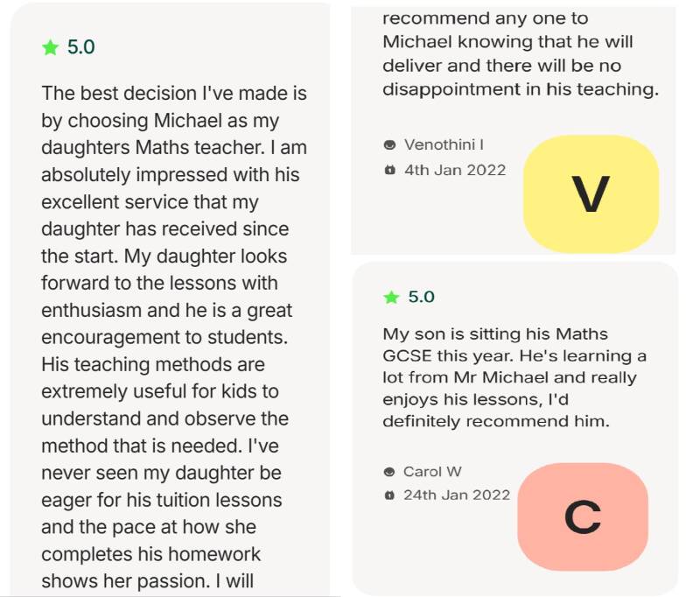Click the calendar icon beside 24th Jan 2022
700x597 pixels.
pos(389,495)
